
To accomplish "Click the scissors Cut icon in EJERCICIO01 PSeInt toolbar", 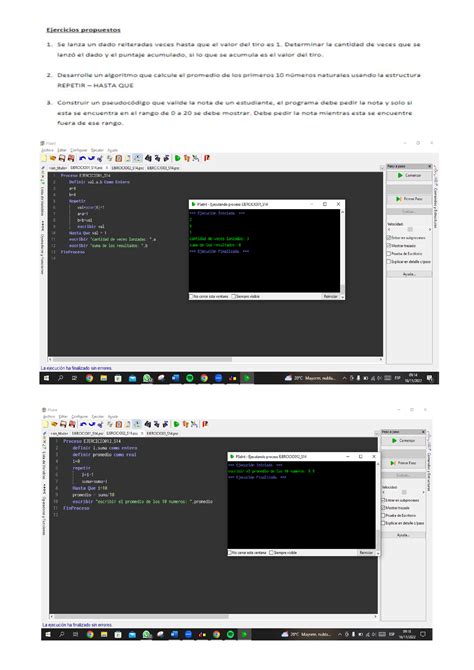I will [100, 159].
